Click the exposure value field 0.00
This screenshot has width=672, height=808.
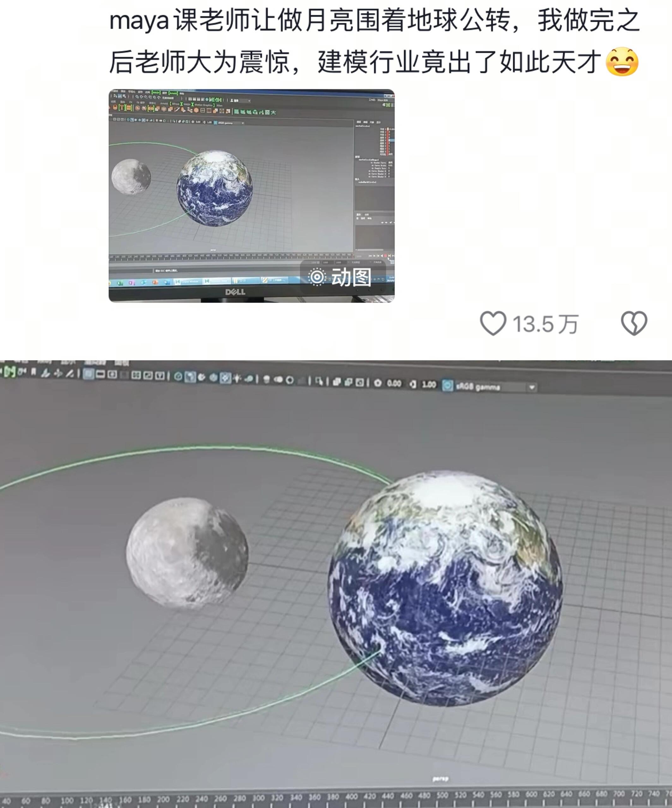(394, 383)
